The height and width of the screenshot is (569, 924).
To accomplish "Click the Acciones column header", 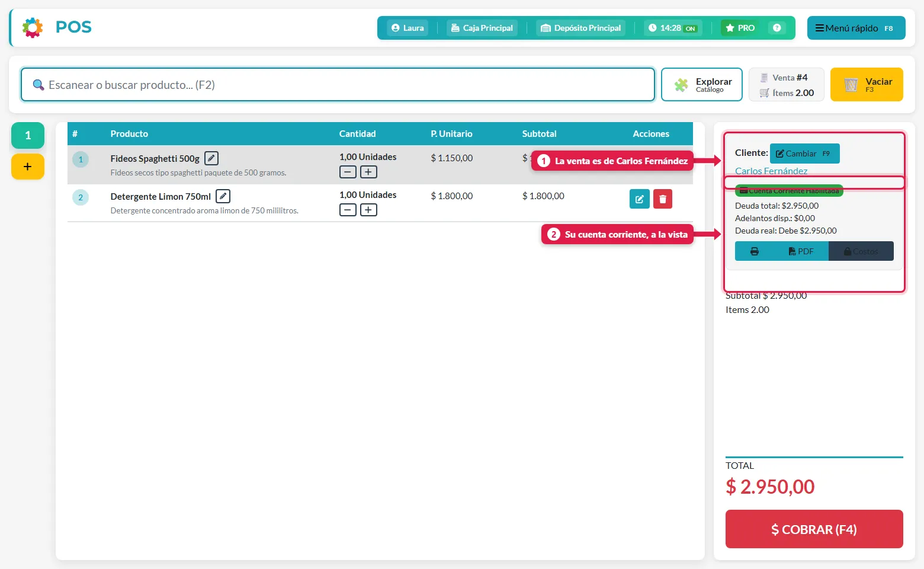I will pyautogui.click(x=651, y=134).
